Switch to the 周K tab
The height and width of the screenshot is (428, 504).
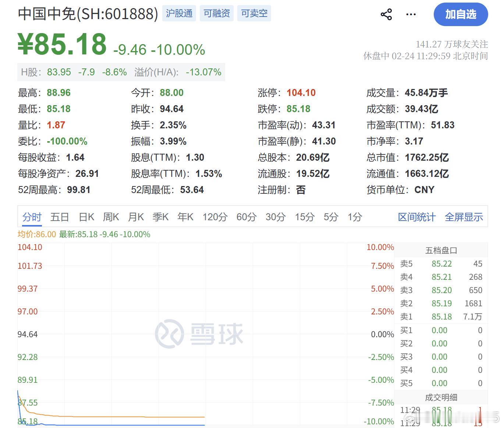(x=111, y=217)
